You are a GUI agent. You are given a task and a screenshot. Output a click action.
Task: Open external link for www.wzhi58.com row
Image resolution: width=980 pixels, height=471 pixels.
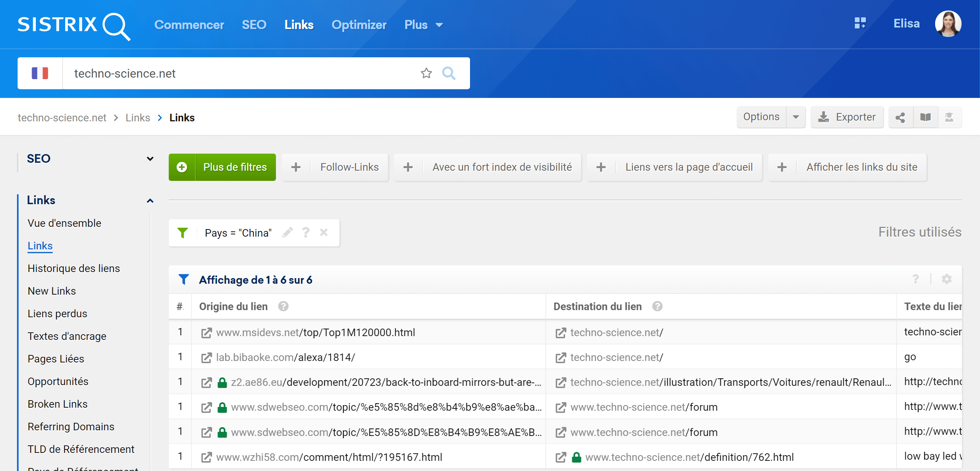pos(206,457)
